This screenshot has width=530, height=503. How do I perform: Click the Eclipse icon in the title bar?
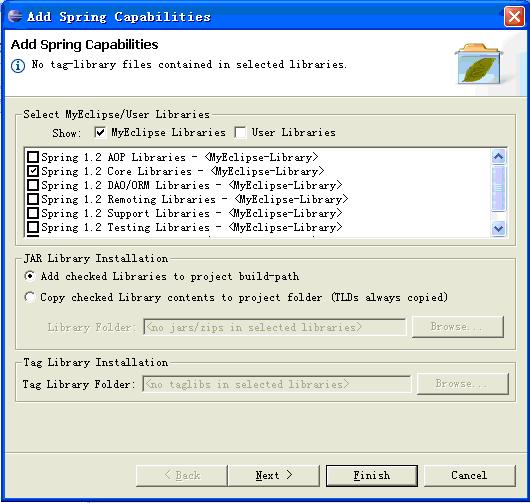[15, 16]
